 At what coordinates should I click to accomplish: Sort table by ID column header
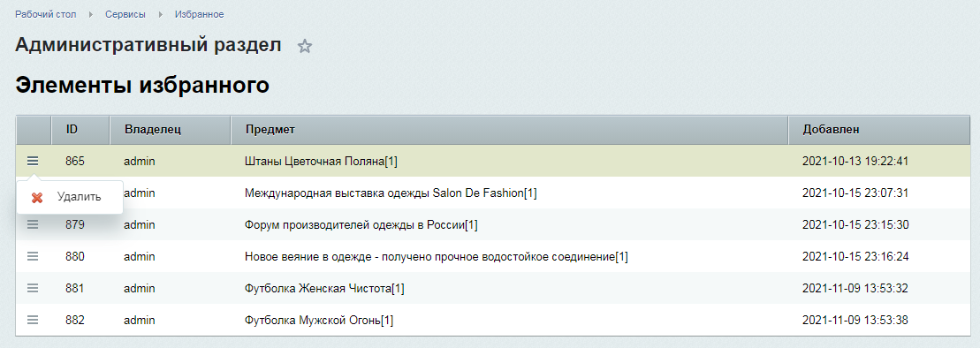pyautogui.click(x=80, y=130)
